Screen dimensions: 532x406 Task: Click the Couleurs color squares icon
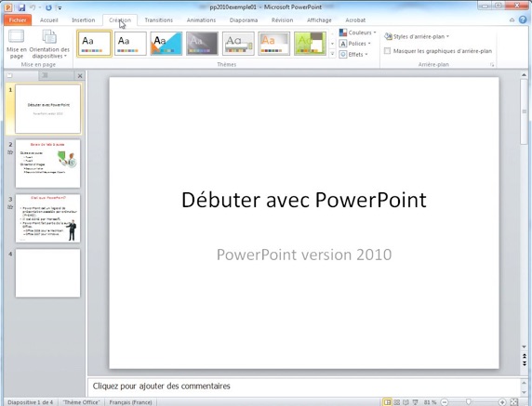[x=343, y=33]
